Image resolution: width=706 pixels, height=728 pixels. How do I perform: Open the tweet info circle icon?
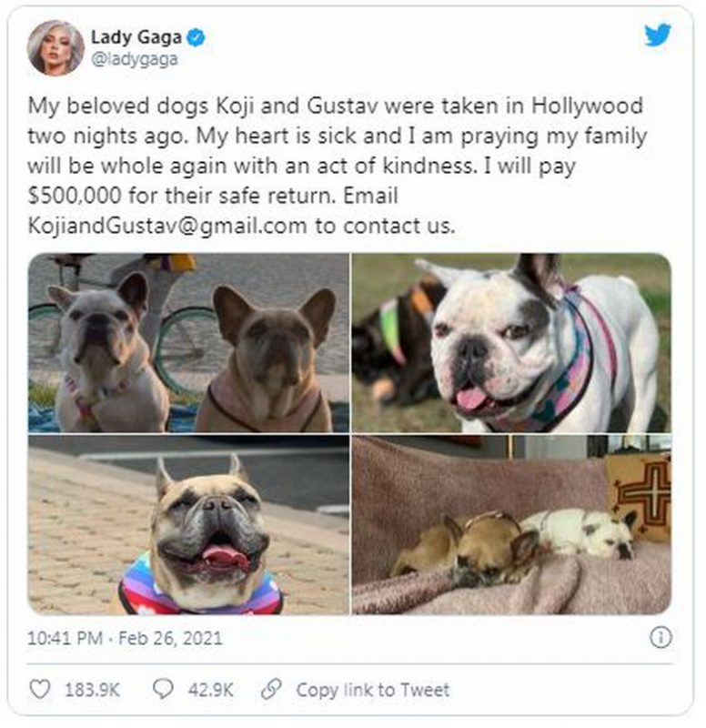coord(661,638)
